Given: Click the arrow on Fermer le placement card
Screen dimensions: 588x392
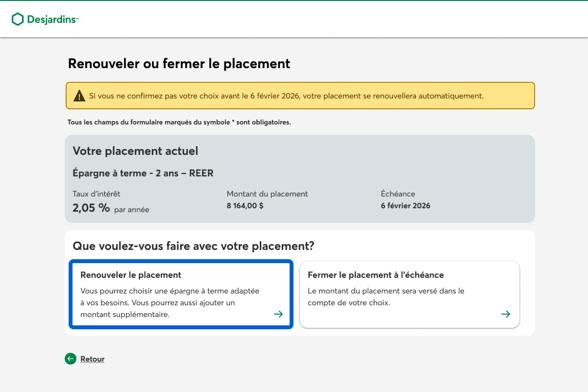Looking at the screenshot, I should [506, 314].
